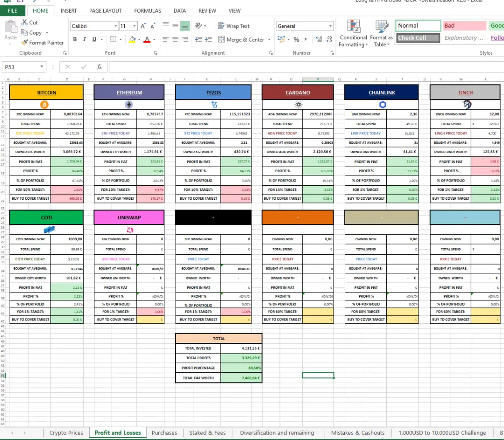Open Conditional Formatting menu
Screen dimensions: 504x440
pyautogui.click(x=354, y=34)
